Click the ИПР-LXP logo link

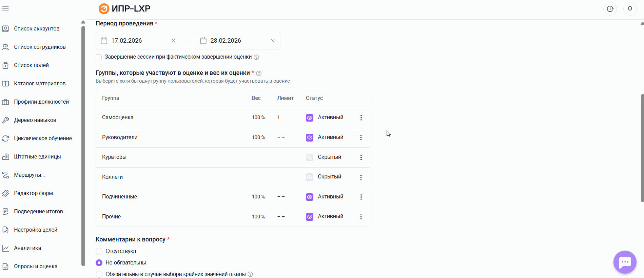124,8
